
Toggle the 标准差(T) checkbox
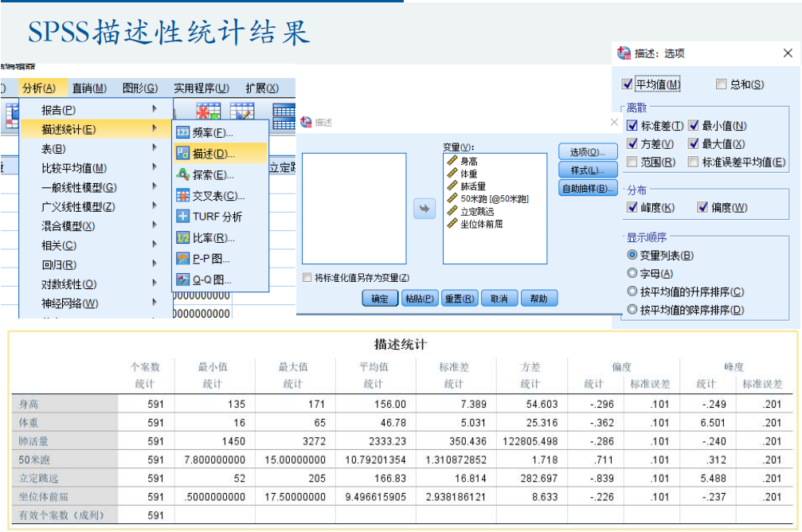(632, 126)
